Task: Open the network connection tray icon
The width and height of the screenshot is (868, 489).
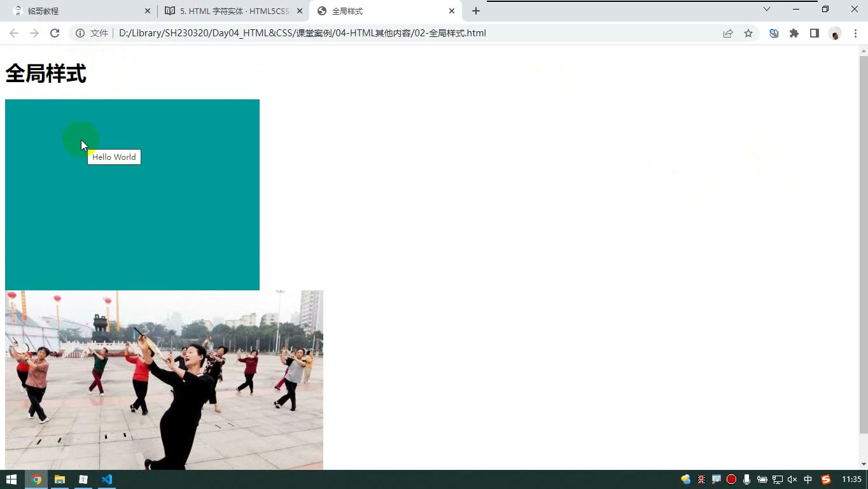Action: coord(777,479)
